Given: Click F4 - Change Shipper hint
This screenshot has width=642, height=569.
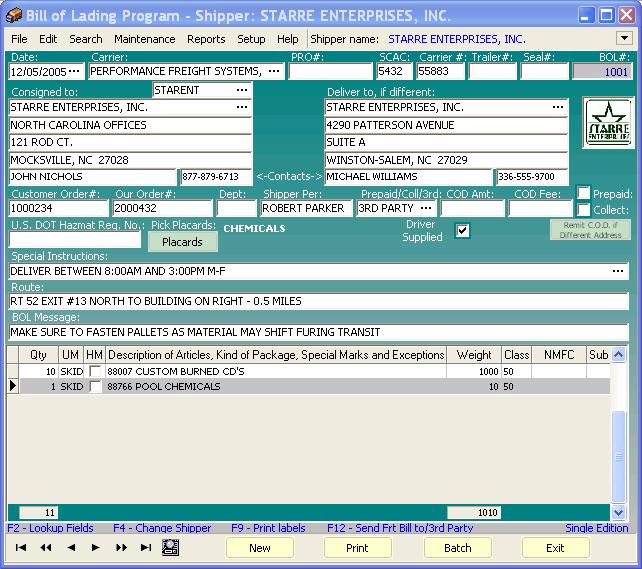Looking at the screenshot, I should click(162, 528).
